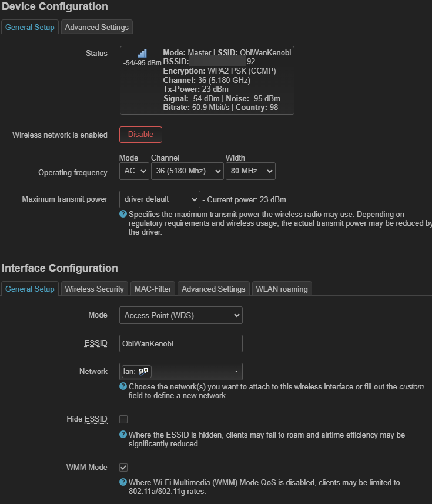Click help icon below Hide ESSID checkbox

tap(123, 435)
